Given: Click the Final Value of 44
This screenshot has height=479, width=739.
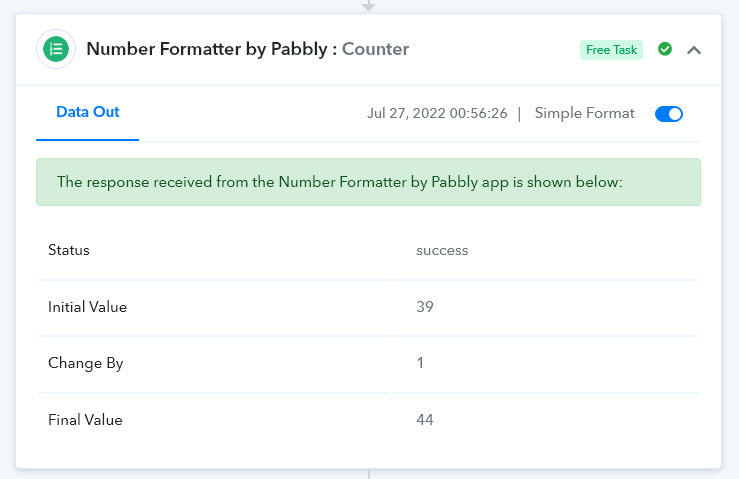Looking at the screenshot, I should click(425, 420).
